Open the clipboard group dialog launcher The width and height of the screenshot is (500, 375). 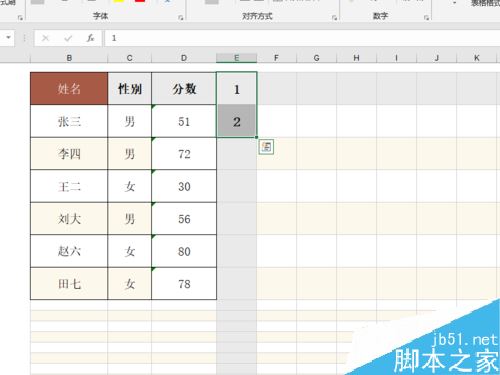click(20, 17)
